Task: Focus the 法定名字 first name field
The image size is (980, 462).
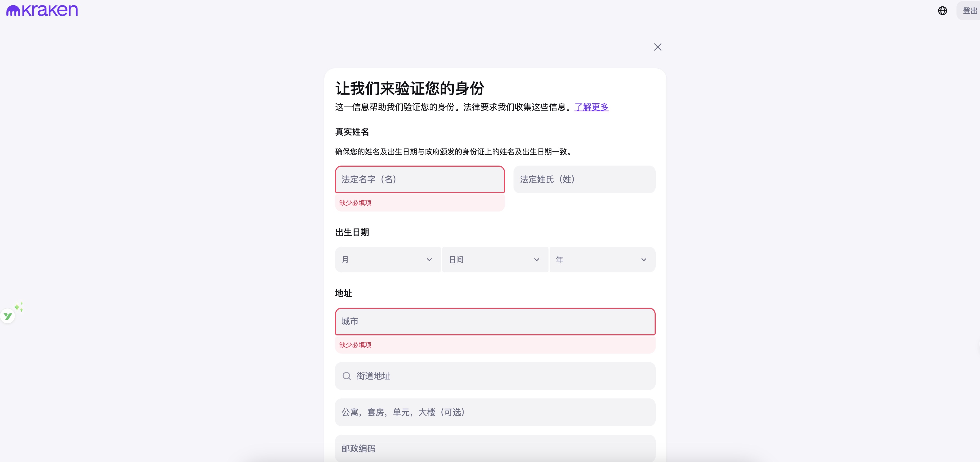Action: (420, 179)
